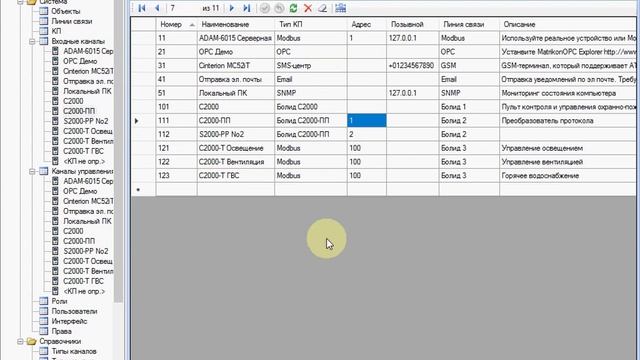Click 'SNMP' type cell in row 51
This screenshot has height=360, width=640.
tap(311, 93)
